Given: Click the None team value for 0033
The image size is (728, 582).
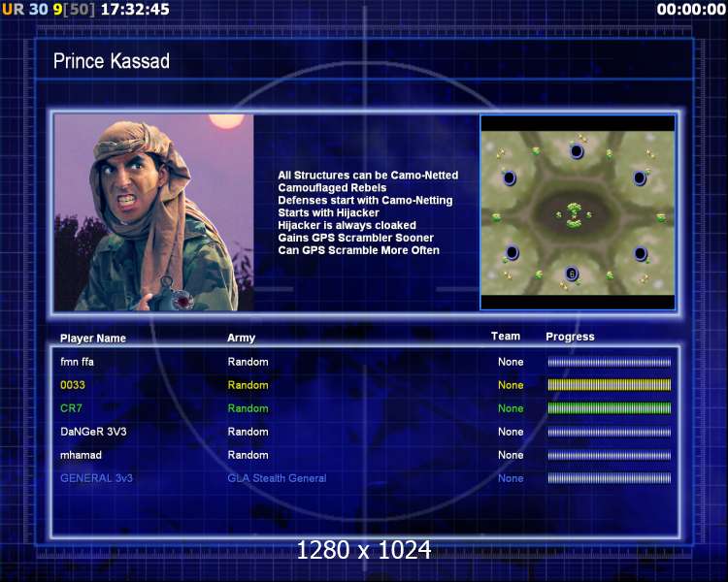Looking at the screenshot, I should (x=511, y=385).
